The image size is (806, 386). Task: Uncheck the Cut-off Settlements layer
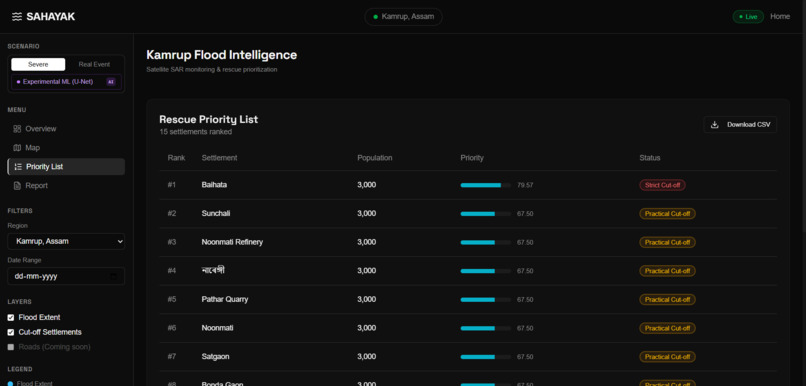click(x=11, y=333)
